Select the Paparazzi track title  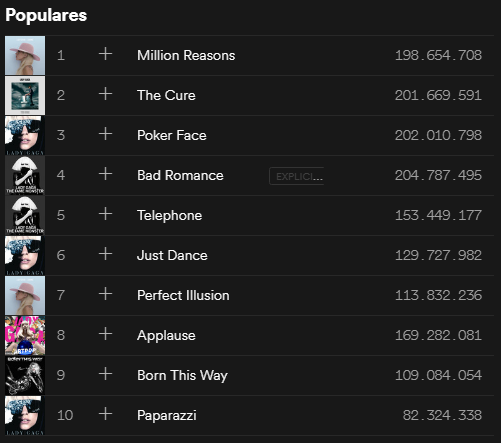pyautogui.click(x=167, y=416)
